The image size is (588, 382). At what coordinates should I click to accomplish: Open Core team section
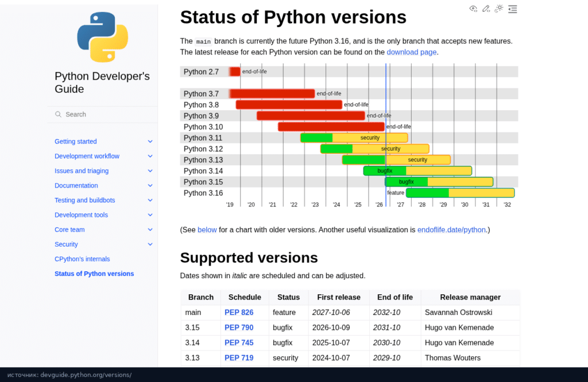69,229
